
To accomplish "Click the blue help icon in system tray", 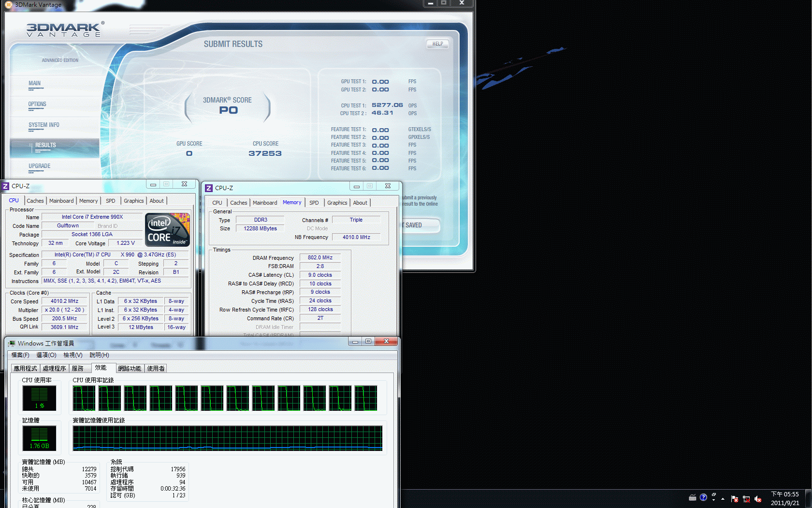I will (x=703, y=497).
